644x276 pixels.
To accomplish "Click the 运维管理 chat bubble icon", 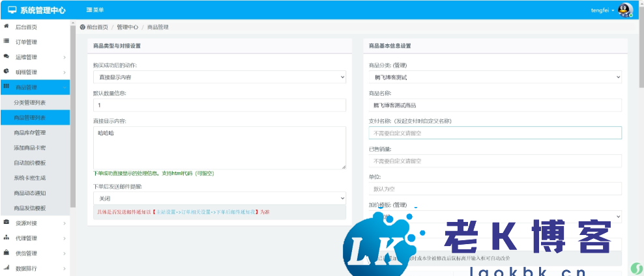I will tap(7, 57).
